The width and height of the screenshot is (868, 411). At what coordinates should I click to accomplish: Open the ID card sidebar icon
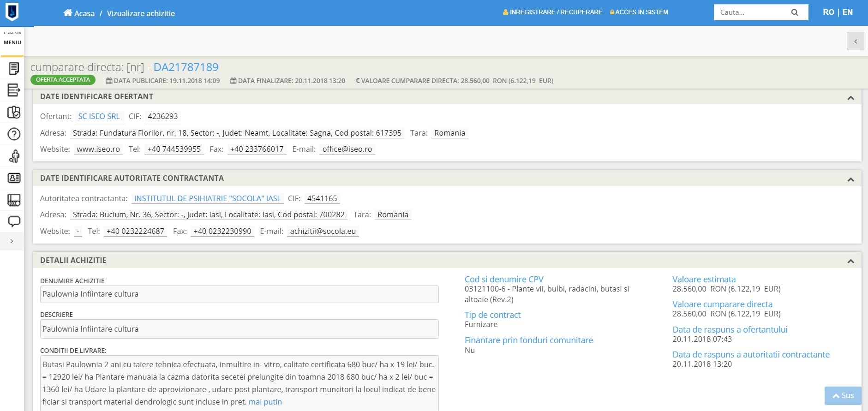click(x=14, y=178)
